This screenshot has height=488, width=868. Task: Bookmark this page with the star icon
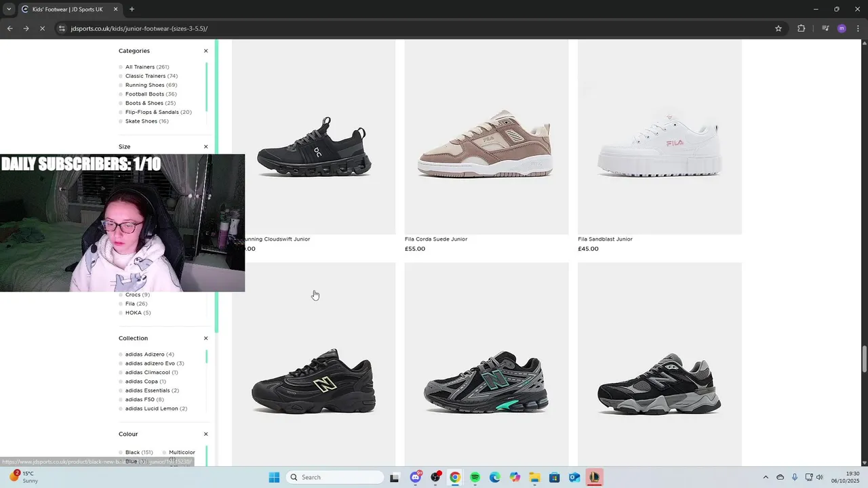pyautogui.click(x=778, y=28)
